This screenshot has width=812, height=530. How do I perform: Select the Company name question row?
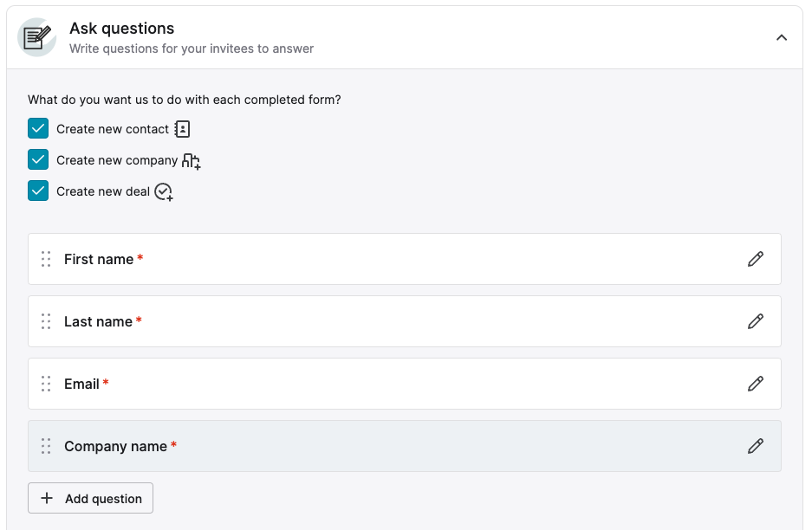pyautogui.click(x=433, y=446)
